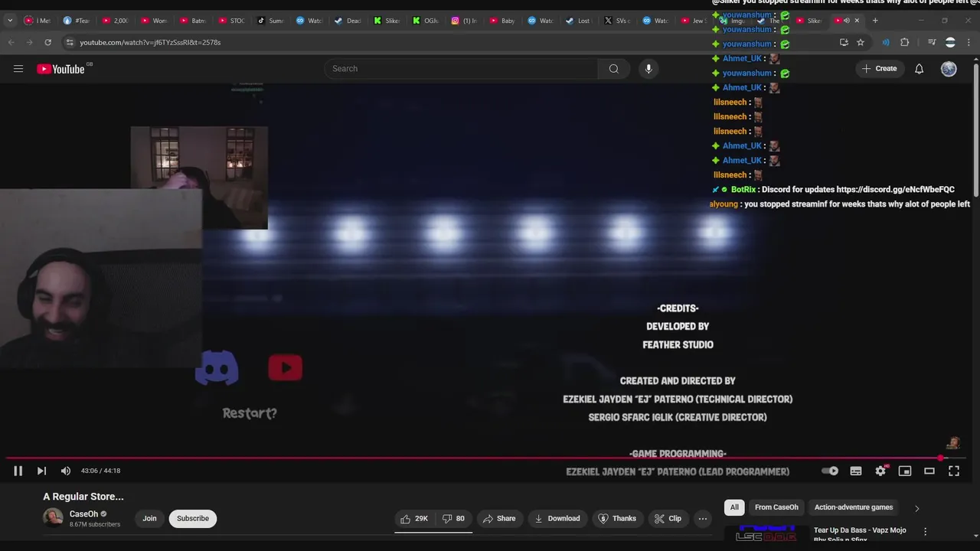The height and width of the screenshot is (551, 980).
Task: Switch to the STOC YouTube tab
Action: click(x=231, y=21)
